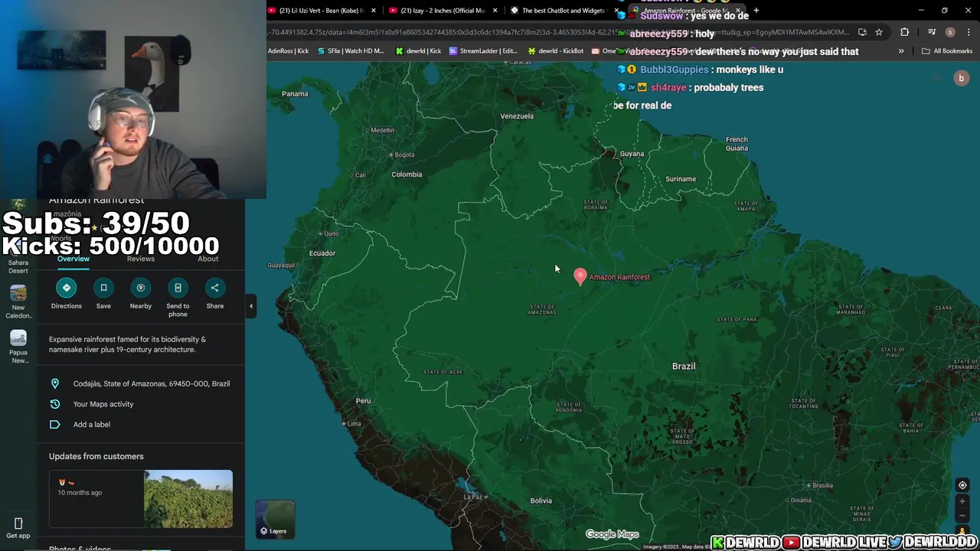Click the Get app button

18,529
